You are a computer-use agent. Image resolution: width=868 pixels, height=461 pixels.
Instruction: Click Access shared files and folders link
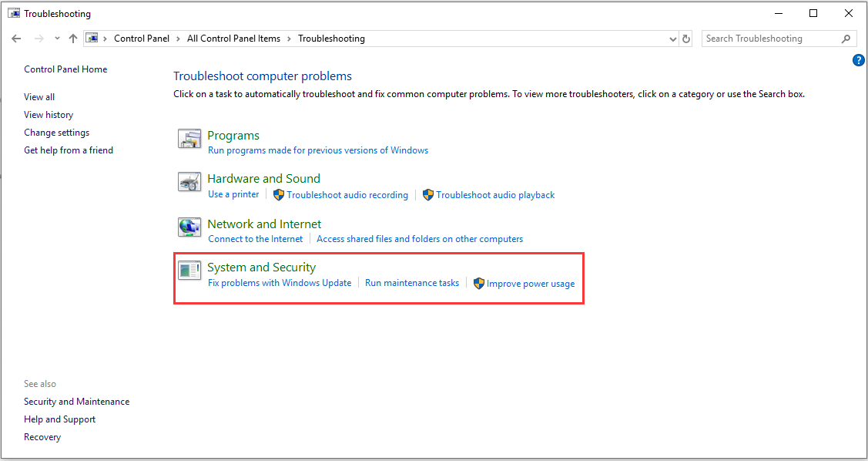click(x=420, y=239)
